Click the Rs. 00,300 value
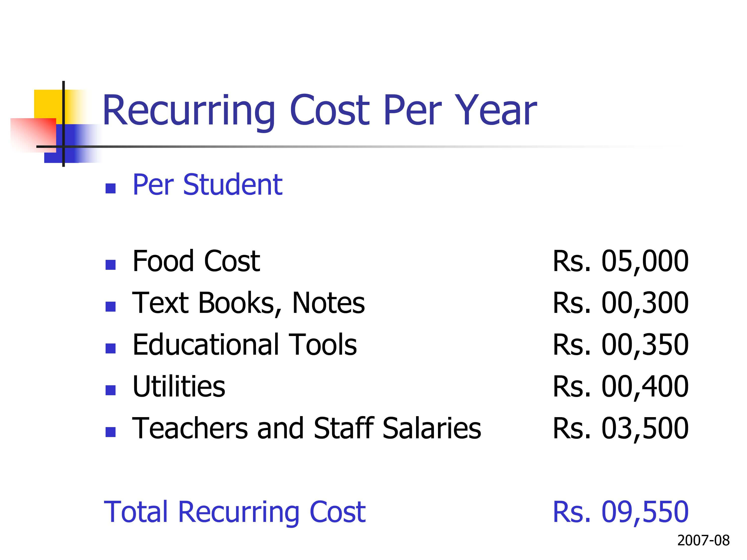Viewport: 747px width, 560px height. point(620,303)
